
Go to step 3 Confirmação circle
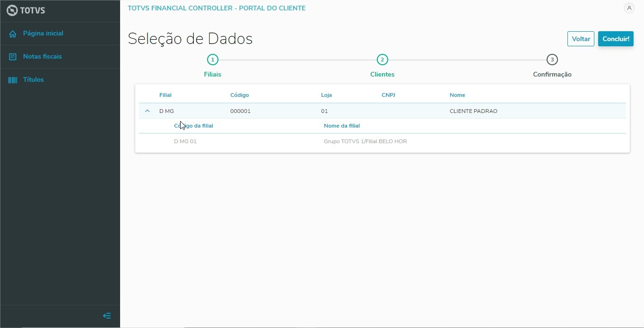552,60
